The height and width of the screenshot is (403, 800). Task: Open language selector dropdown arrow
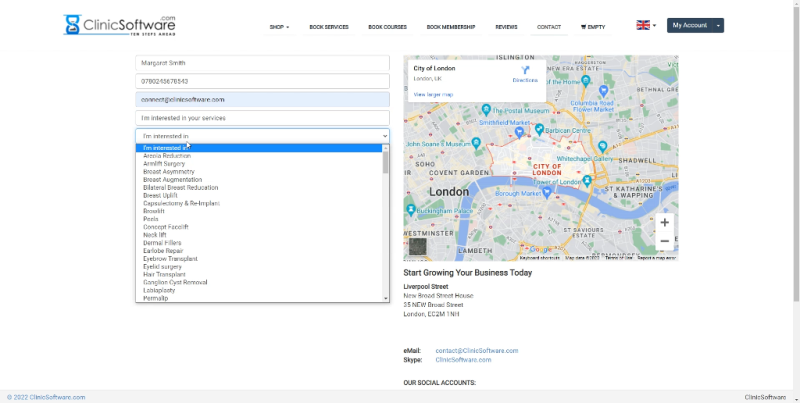point(654,25)
